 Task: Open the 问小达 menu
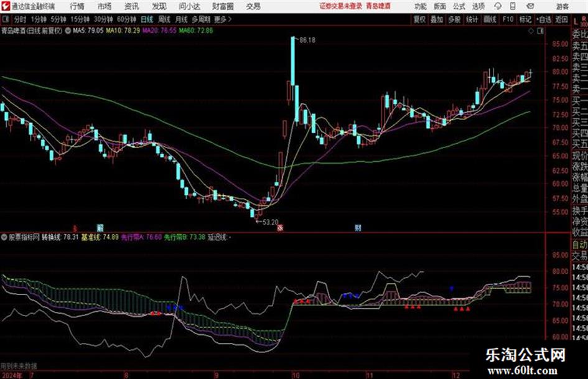189,6
